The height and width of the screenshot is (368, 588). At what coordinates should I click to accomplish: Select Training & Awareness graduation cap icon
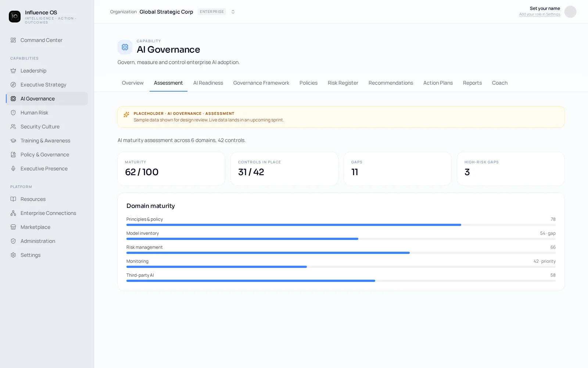coord(13,141)
